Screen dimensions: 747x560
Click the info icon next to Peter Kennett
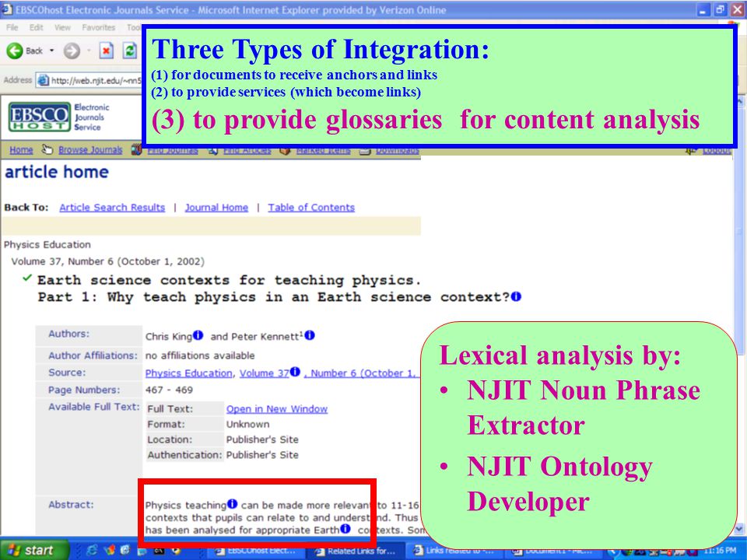(x=310, y=335)
